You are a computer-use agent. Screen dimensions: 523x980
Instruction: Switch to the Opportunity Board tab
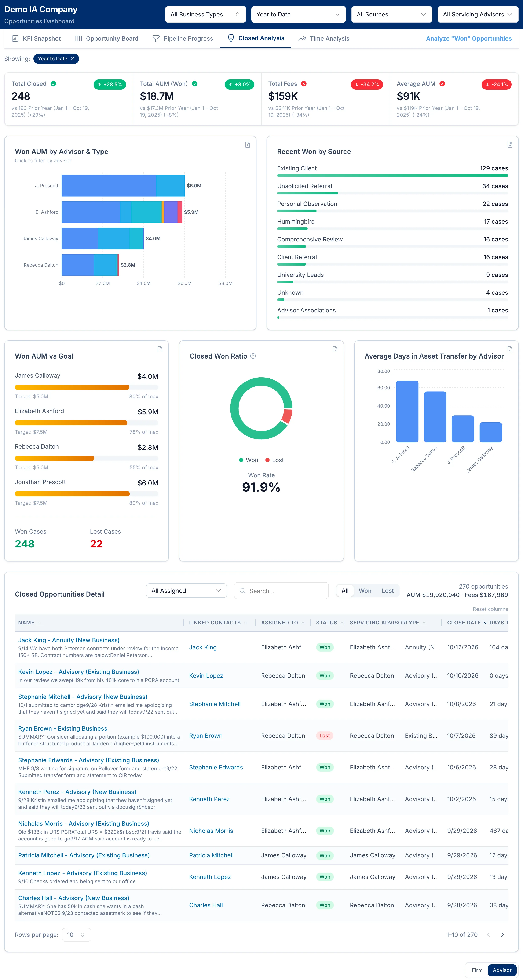(107, 38)
